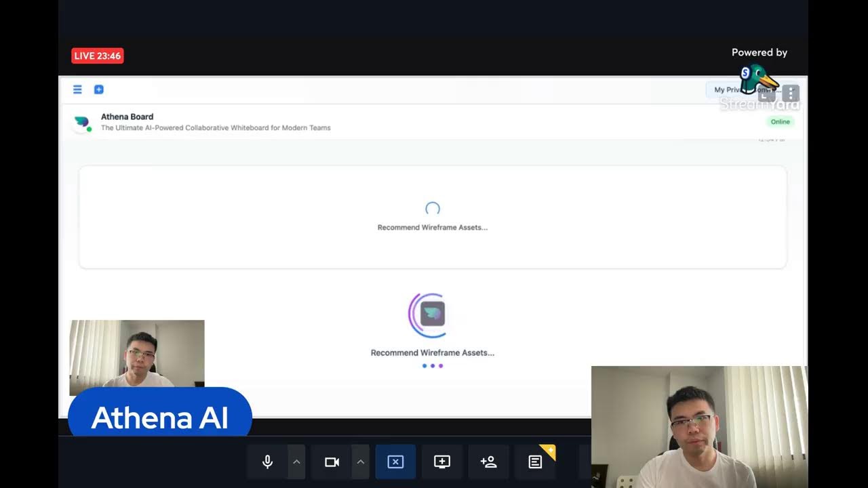Invite a guest with add-person icon
The width and height of the screenshot is (868, 488).
point(488,462)
